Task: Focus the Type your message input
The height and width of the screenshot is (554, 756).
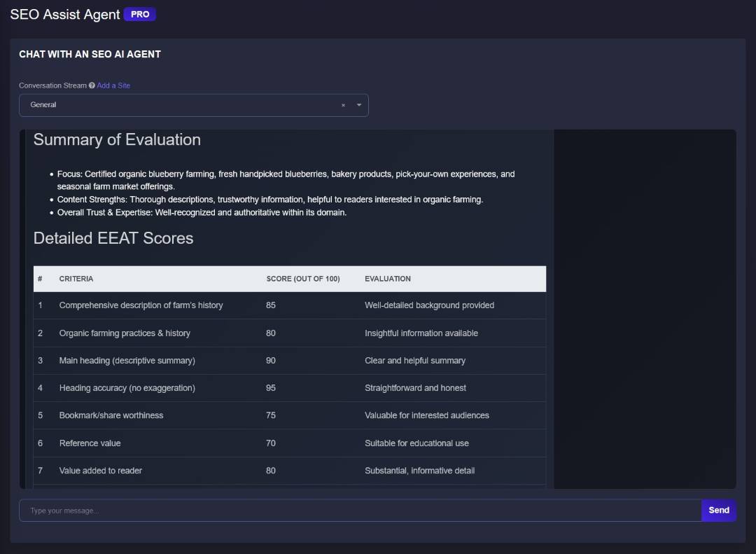Action: pos(360,510)
